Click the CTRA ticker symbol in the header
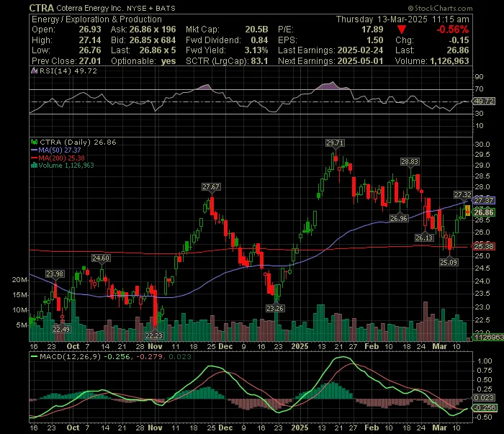The height and width of the screenshot is (434, 504). point(42,8)
